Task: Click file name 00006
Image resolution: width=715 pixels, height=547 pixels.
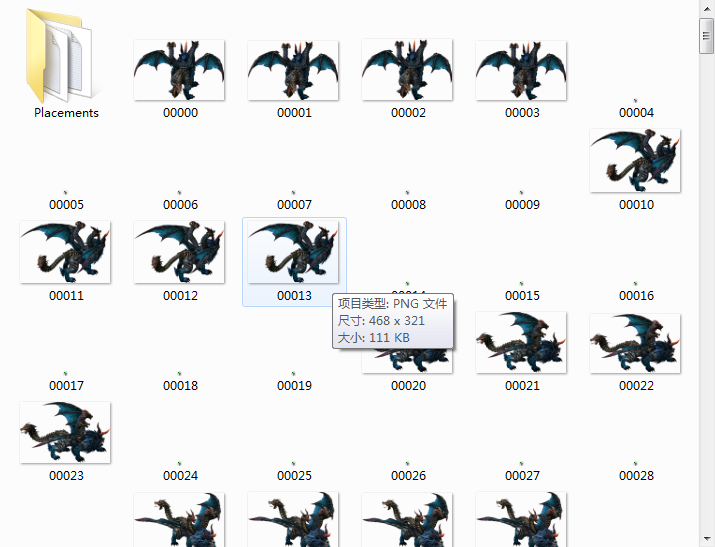Action: [180, 204]
